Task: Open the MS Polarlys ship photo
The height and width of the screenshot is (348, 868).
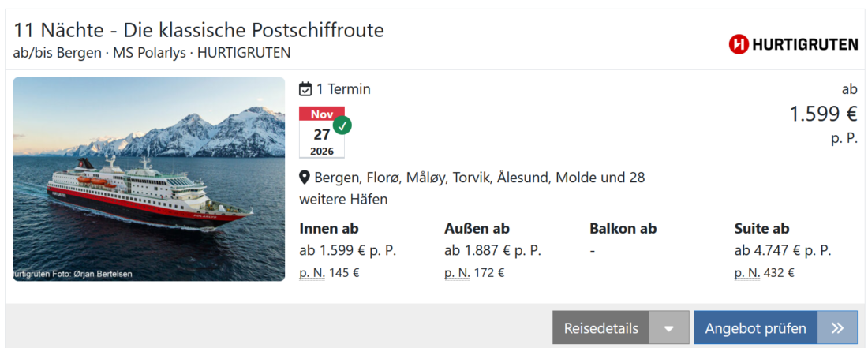Action: [x=149, y=179]
